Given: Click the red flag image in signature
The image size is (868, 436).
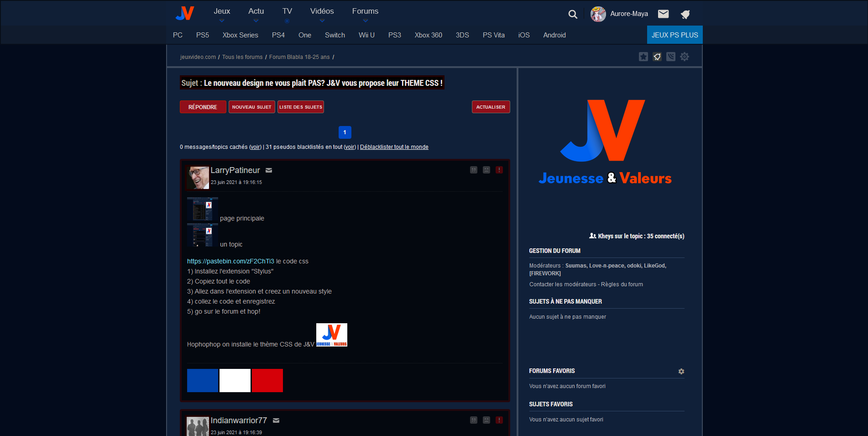Looking at the screenshot, I should pyautogui.click(x=267, y=380).
